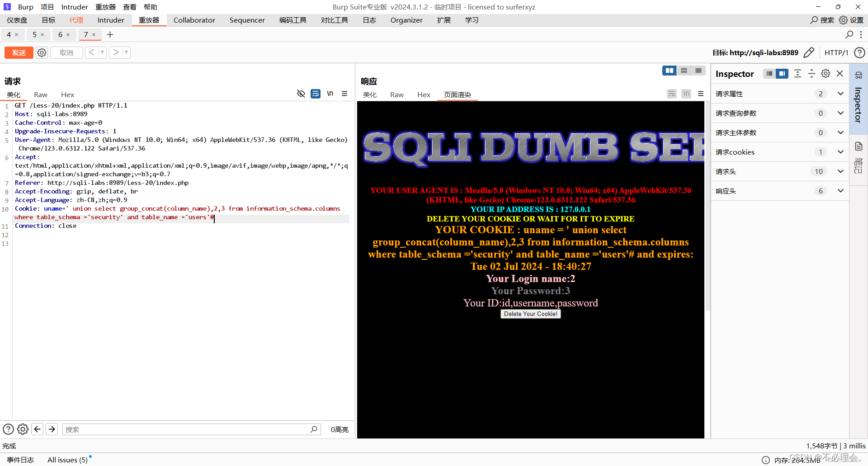Open send settings gear beside 发送 button

(x=42, y=52)
